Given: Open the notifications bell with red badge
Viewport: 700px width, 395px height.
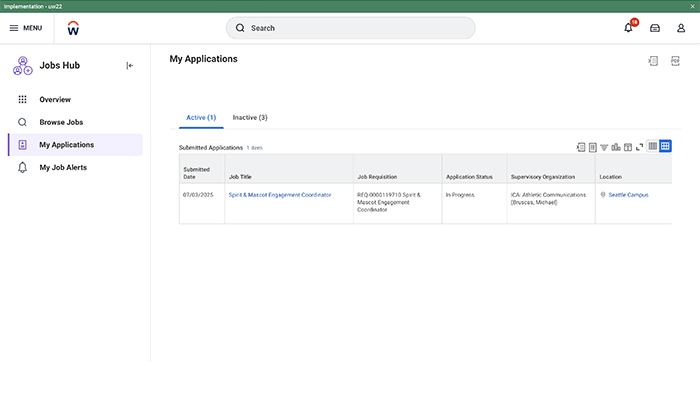Looking at the screenshot, I should 629,28.
